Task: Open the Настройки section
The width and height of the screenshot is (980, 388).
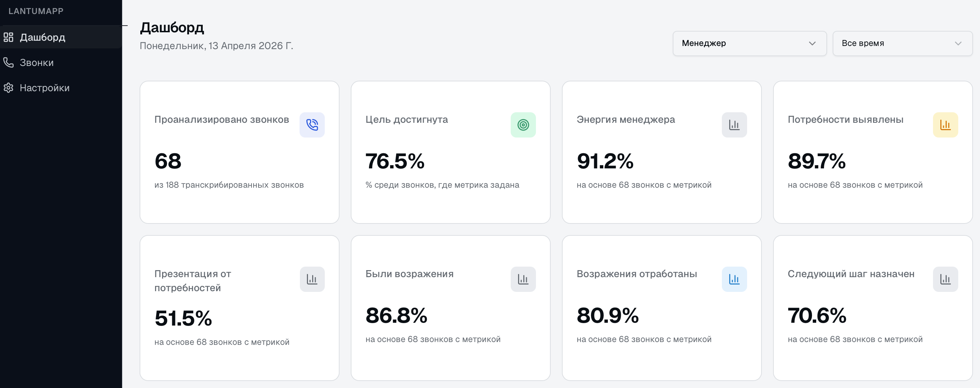Action: 45,87
